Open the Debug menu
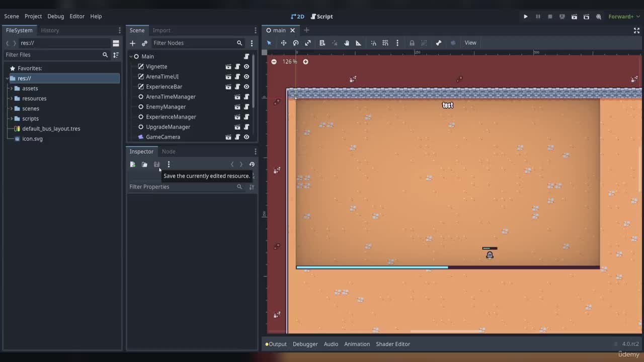The width and height of the screenshot is (644, 362). [56, 16]
